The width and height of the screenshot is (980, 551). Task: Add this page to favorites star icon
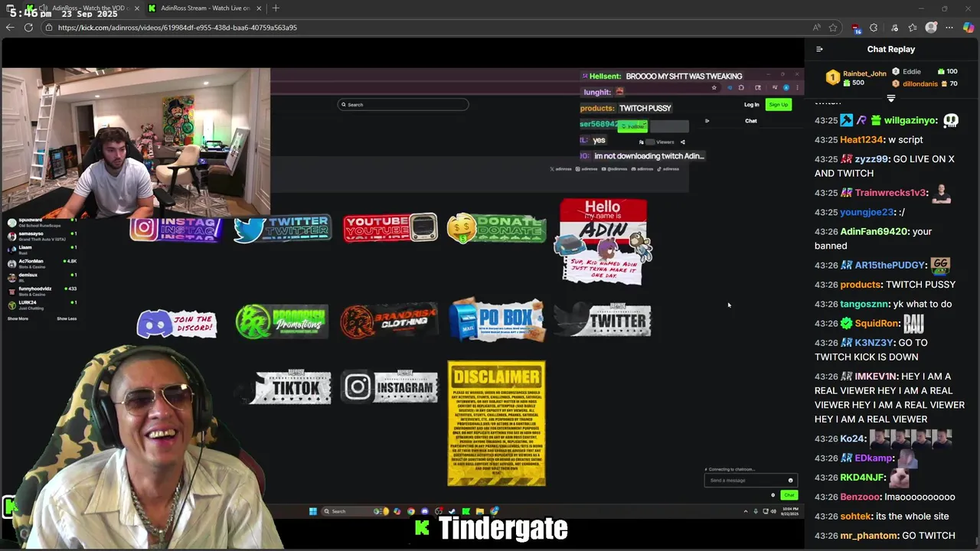[x=833, y=28]
